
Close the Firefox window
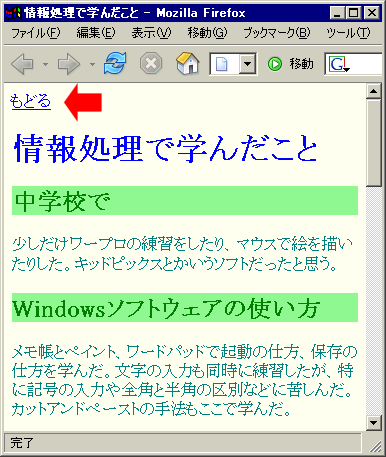coord(372,13)
